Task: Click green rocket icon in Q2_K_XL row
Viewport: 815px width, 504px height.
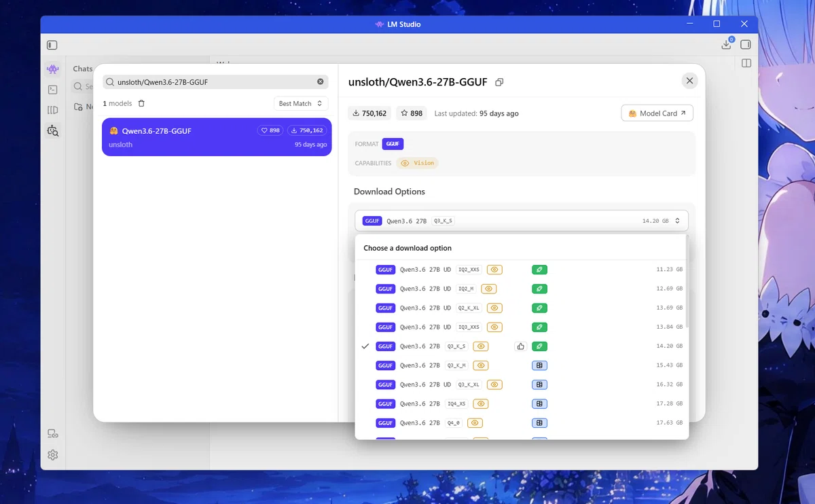Action: click(539, 308)
